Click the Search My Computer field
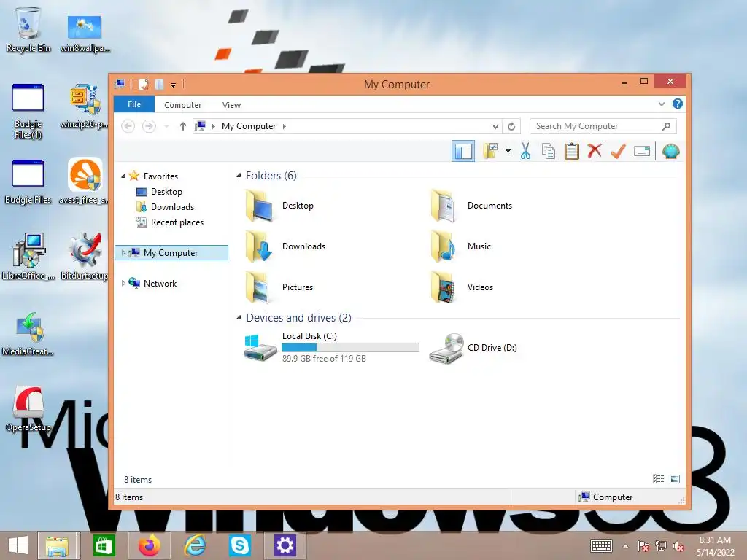Image resolution: width=747 pixels, height=560 pixels. [603, 126]
